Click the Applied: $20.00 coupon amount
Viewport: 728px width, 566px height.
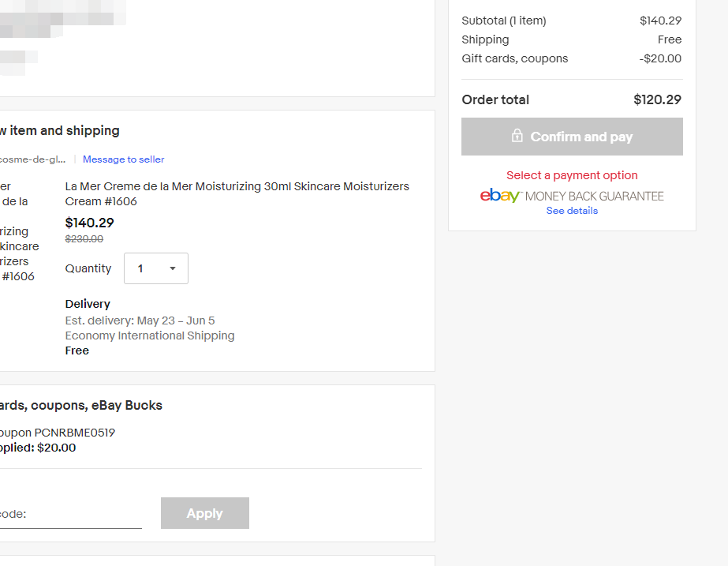(38, 448)
